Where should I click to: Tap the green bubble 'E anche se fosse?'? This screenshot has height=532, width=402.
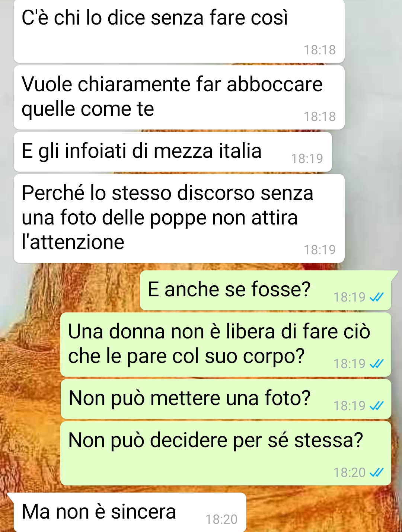click(x=266, y=290)
